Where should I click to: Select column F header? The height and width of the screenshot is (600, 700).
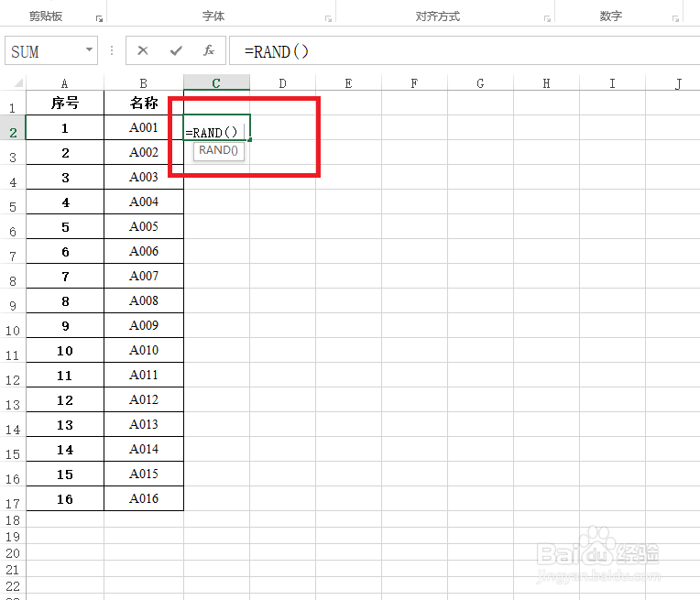tap(415, 83)
